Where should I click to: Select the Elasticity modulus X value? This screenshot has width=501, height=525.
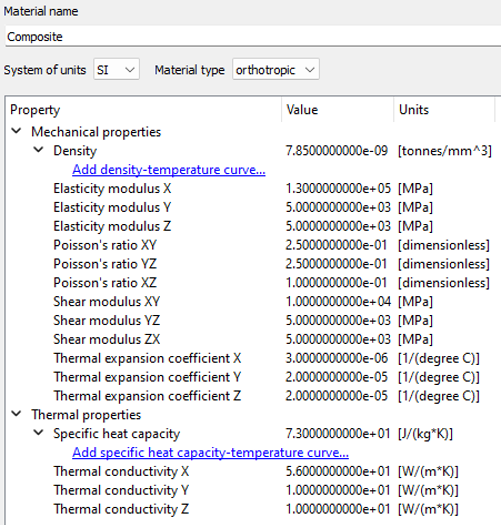click(338, 188)
